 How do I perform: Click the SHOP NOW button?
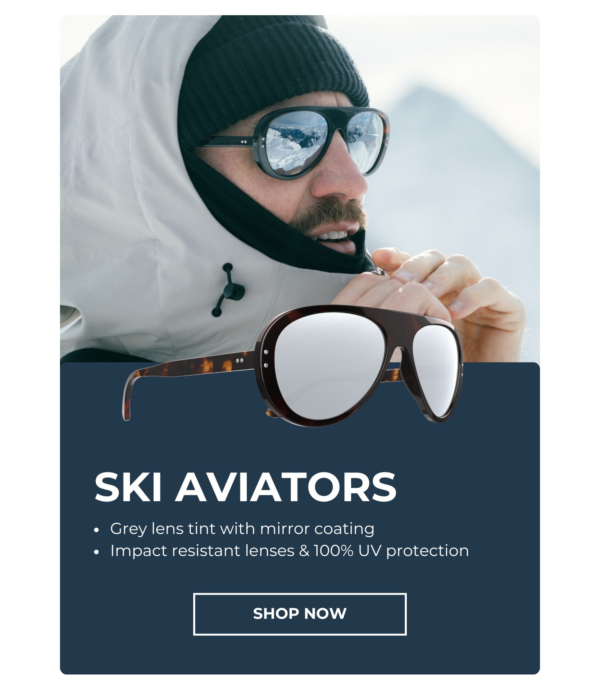[300, 614]
